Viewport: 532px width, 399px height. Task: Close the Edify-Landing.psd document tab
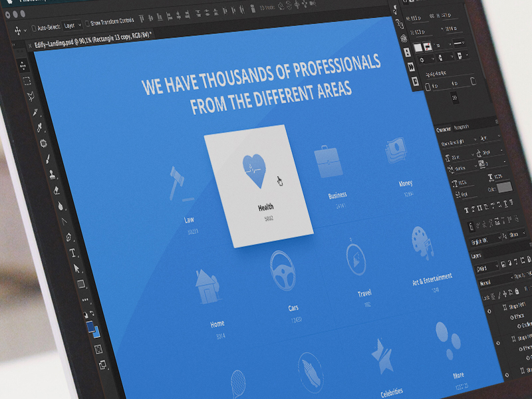point(30,46)
